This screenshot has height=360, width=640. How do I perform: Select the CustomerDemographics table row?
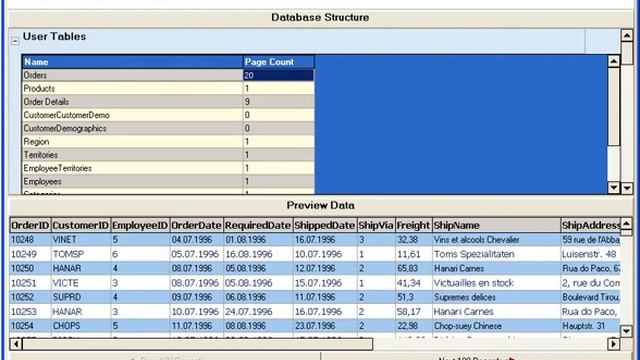point(168,128)
